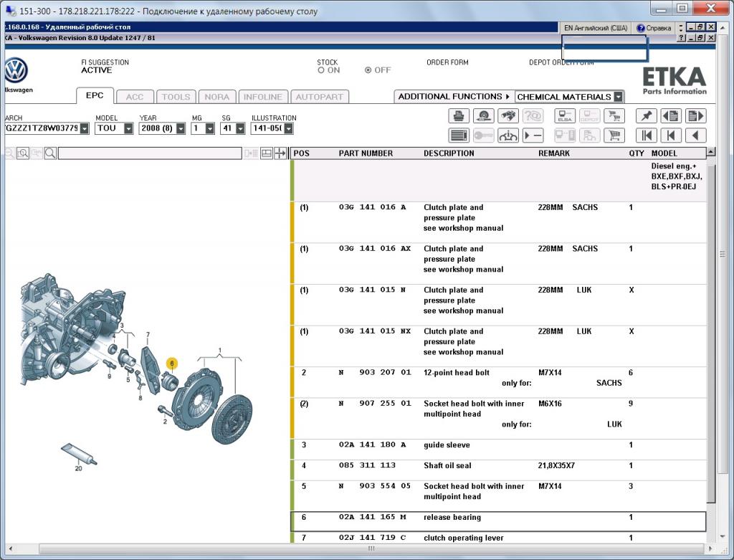Click ORDER FORM label
The height and width of the screenshot is (560, 734).
447,62
